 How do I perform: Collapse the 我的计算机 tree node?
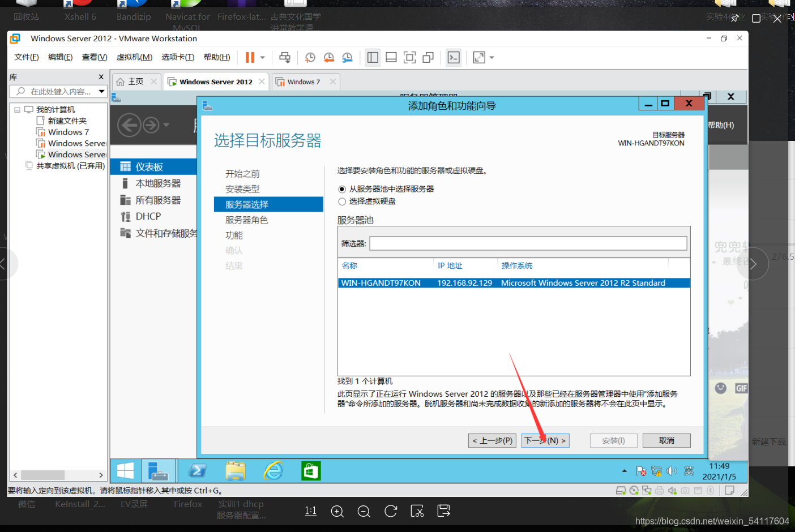click(18, 110)
